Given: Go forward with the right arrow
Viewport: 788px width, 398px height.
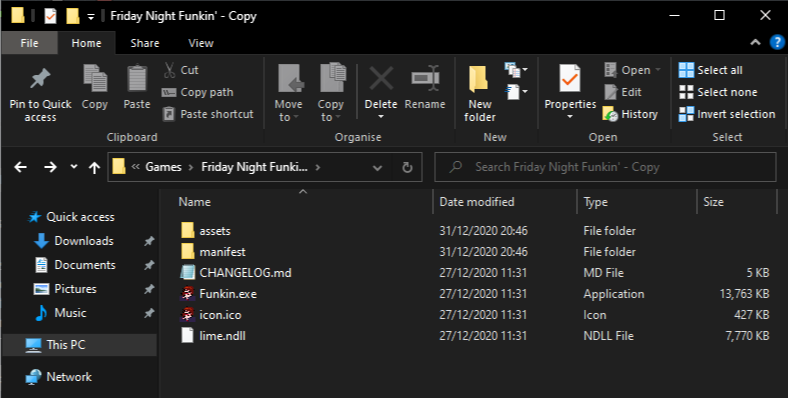Looking at the screenshot, I should (50, 167).
